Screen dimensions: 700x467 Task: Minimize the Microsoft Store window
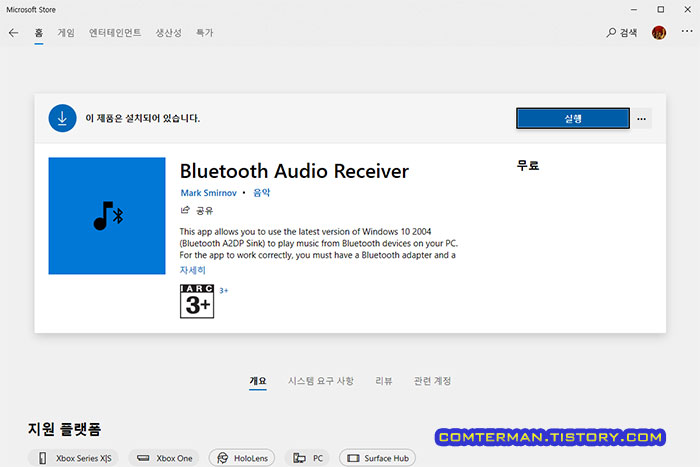point(633,9)
